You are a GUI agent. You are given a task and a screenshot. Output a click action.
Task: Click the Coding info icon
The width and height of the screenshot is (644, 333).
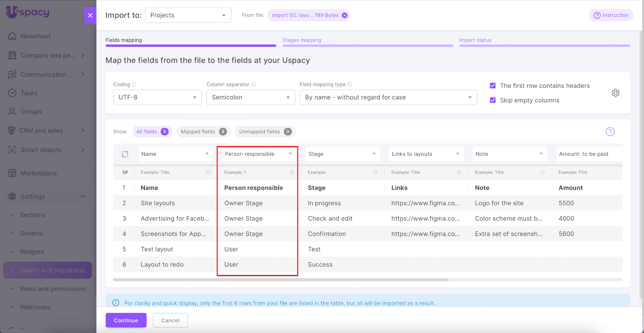tap(134, 85)
